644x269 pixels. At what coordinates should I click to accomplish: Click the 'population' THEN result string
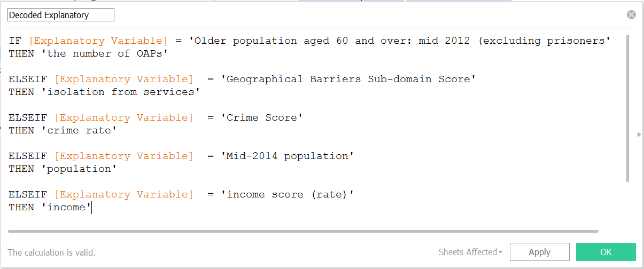click(x=79, y=169)
